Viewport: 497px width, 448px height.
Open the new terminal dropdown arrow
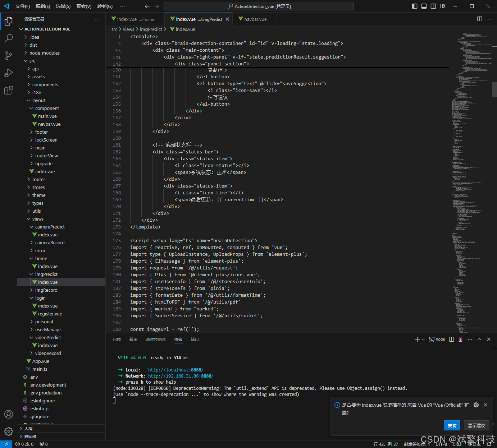click(423, 339)
